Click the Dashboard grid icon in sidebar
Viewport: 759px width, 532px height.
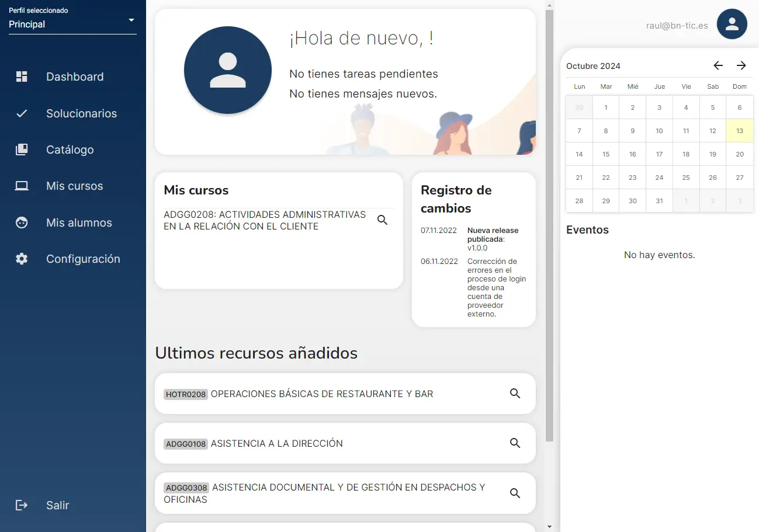22,77
